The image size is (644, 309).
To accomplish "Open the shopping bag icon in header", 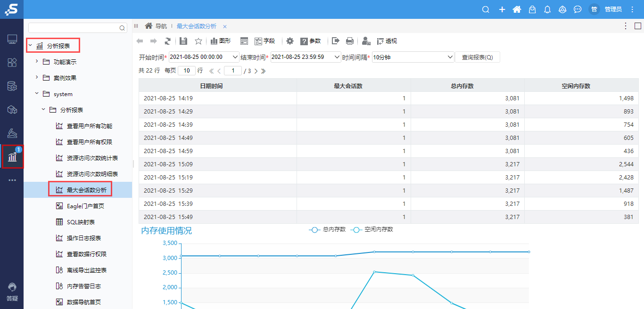I will coord(532,9).
